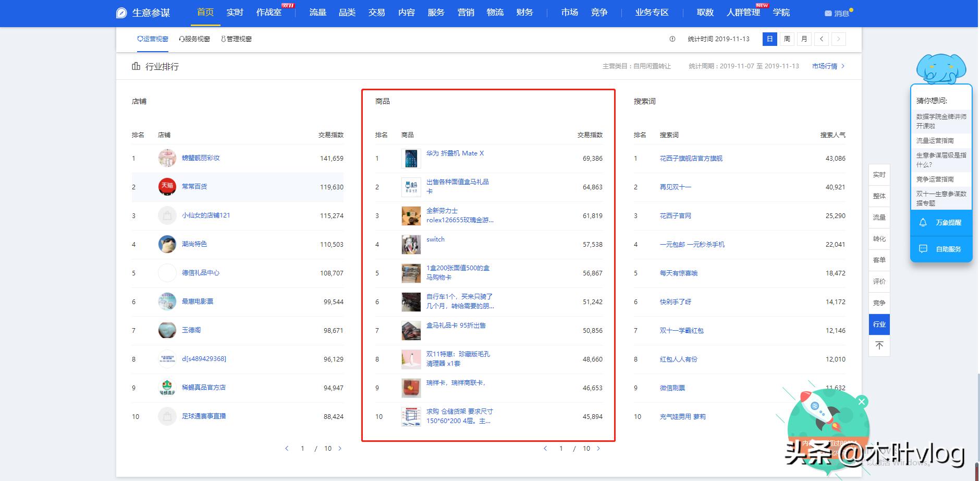Screen dimensions: 980x481
Task: Click the 稀蝎真品官方店 store thumbnail
Action: point(167,387)
